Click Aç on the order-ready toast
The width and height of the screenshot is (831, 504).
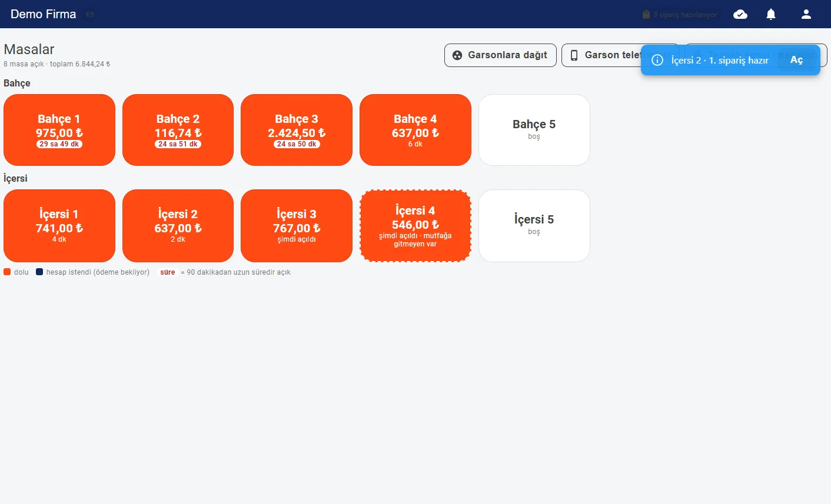point(796,60)
